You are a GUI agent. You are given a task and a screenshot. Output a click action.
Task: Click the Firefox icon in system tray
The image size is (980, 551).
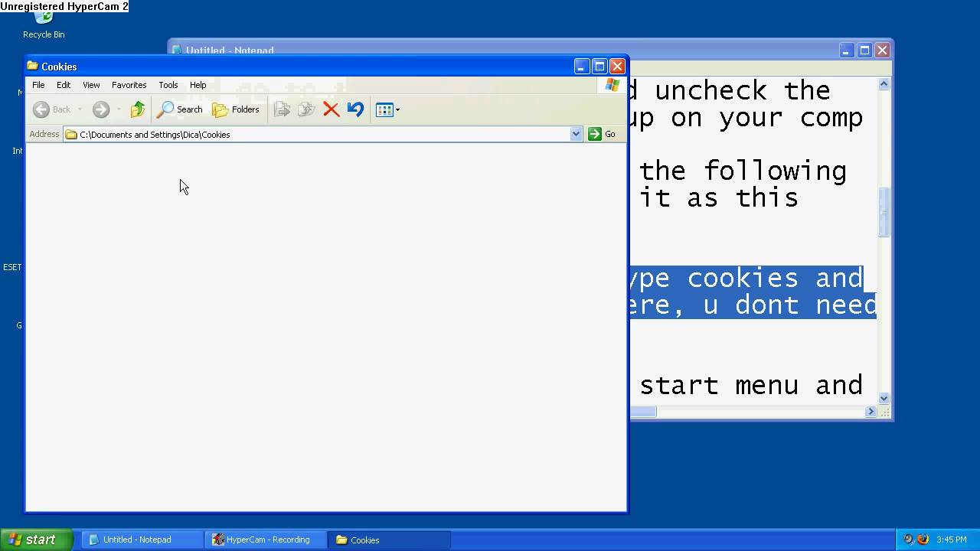click(x=923, y=540)
